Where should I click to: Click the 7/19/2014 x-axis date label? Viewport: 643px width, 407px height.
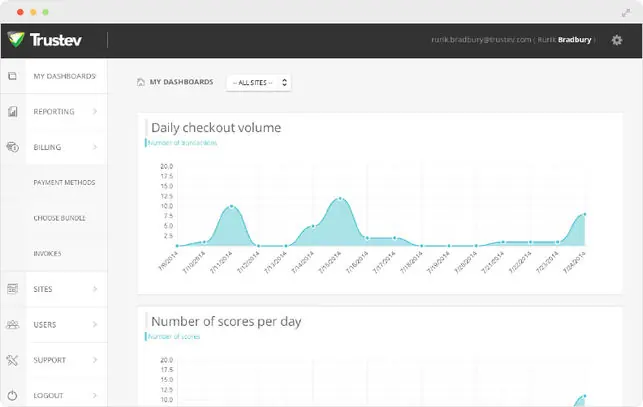439,263
